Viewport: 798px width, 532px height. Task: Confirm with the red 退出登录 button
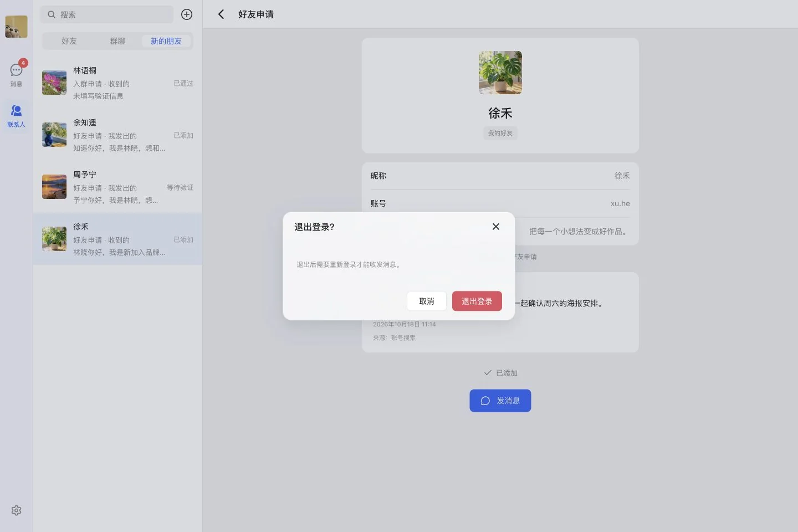[x=477, y=301]
